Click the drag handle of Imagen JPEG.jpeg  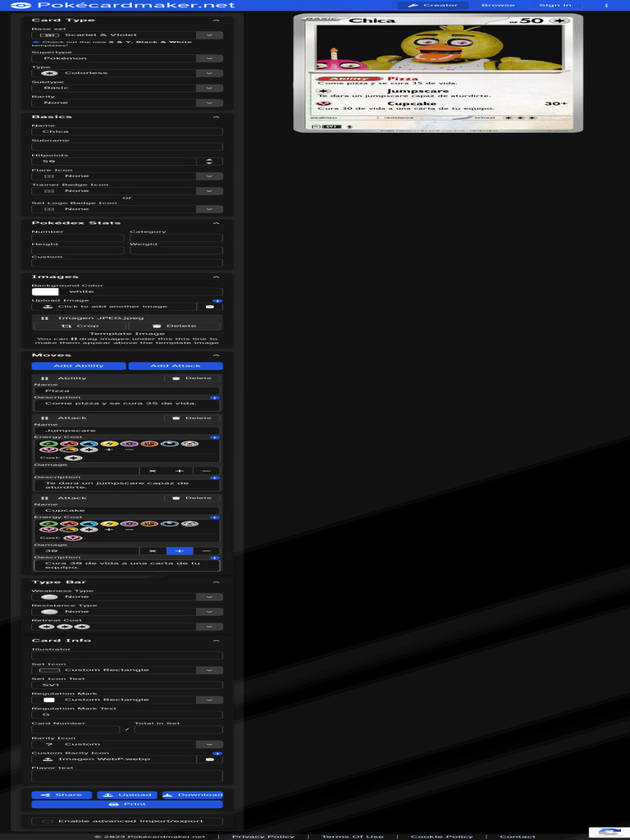[x=45, y=318]
